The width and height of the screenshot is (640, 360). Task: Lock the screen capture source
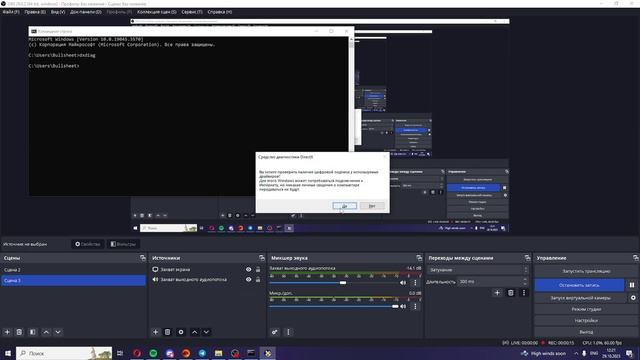pos(258,269)
